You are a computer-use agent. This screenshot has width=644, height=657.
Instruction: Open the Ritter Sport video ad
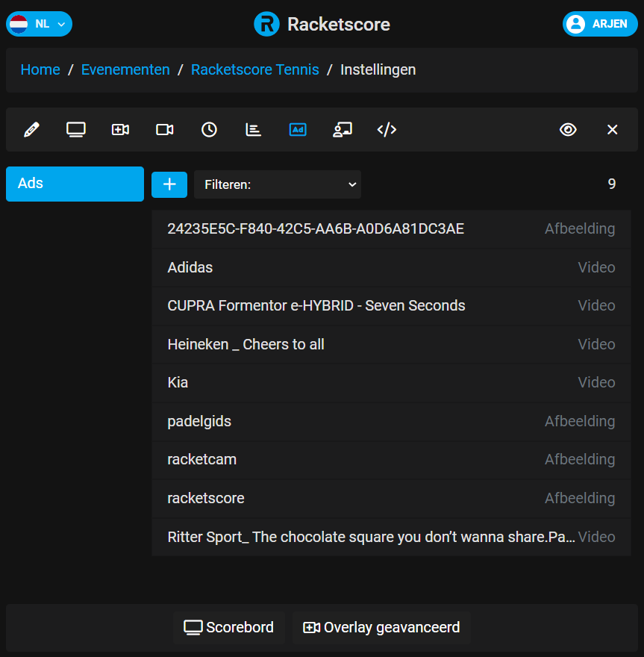391,537
